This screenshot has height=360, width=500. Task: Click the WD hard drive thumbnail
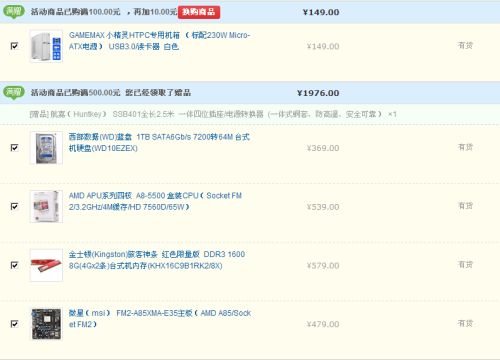coord(46,148)
